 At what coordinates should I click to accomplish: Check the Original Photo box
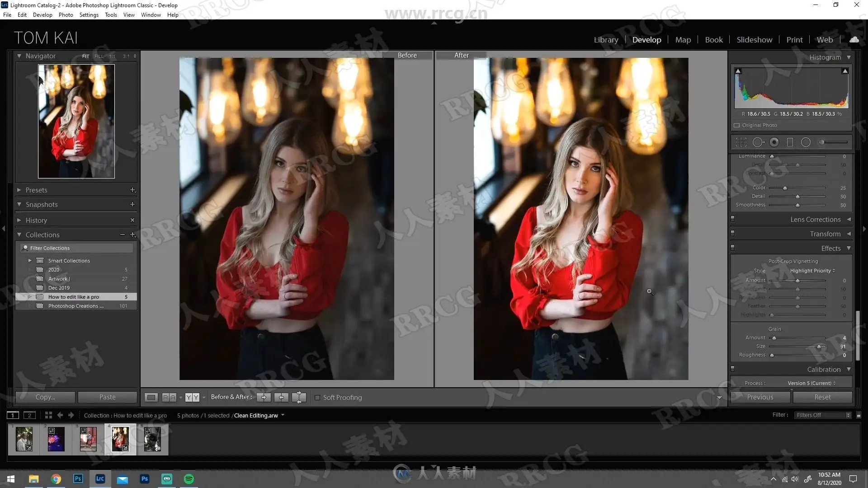tap(737, 125)
